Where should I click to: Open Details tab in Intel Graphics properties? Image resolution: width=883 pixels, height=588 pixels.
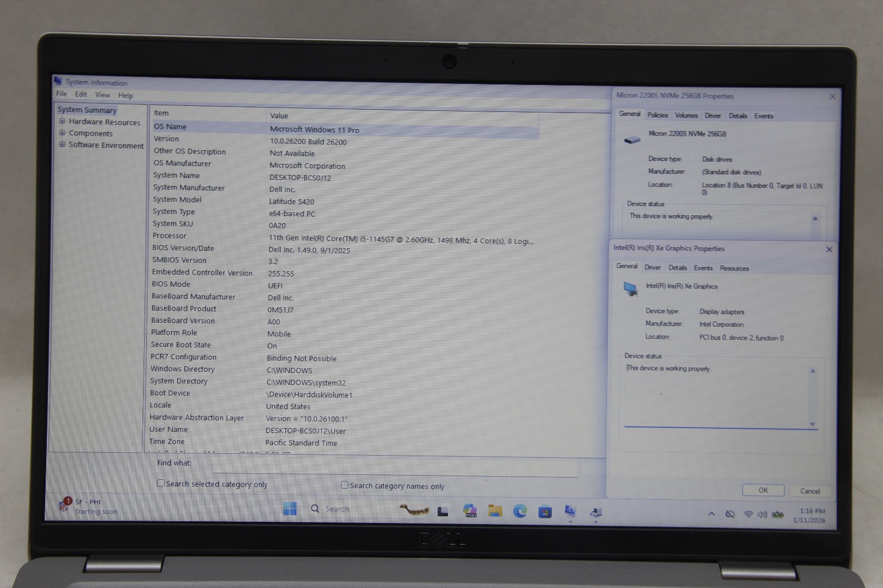pos(678,268)
